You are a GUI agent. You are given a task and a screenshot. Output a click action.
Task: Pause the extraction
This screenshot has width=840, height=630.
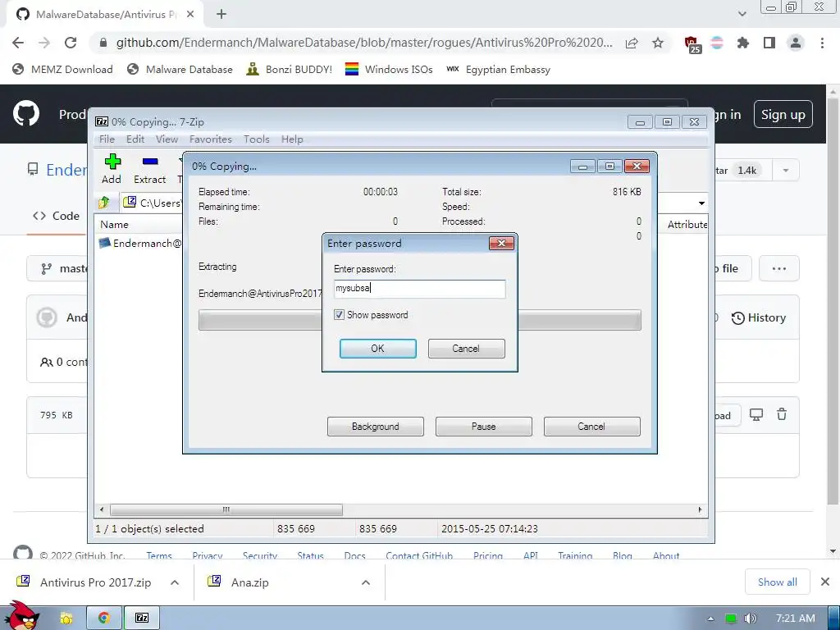(x=484, y=427)
